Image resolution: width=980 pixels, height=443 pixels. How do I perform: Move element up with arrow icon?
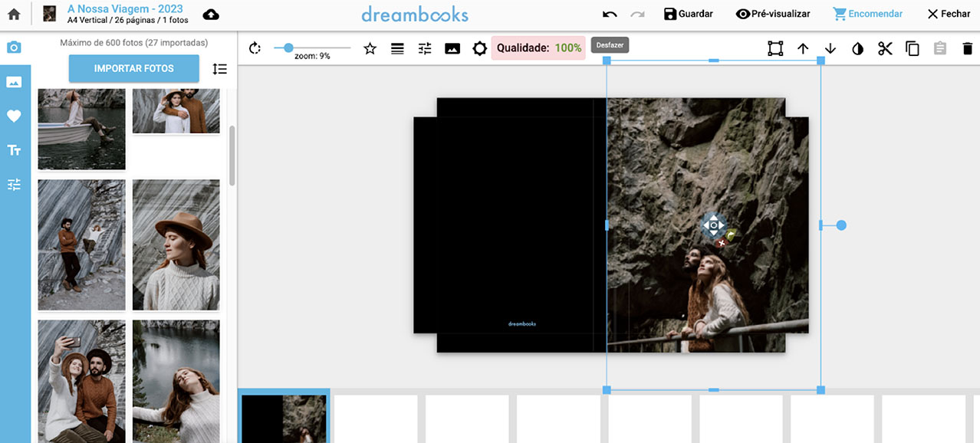pos(803,48)
